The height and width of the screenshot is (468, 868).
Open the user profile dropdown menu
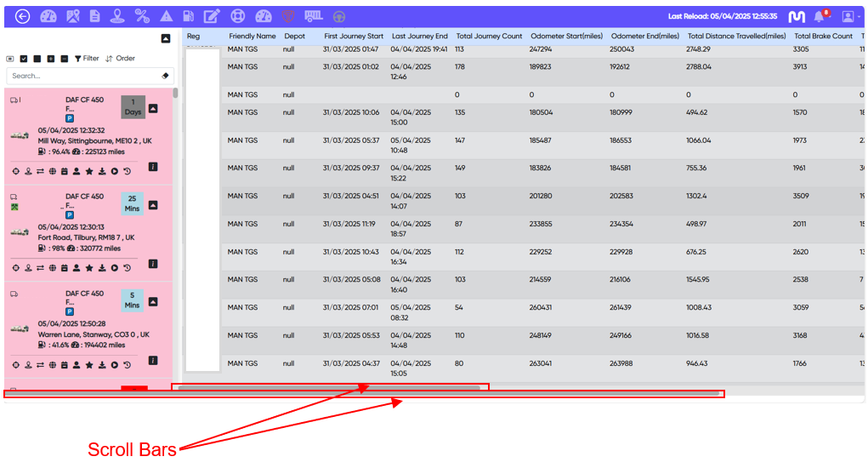[848, 16]
